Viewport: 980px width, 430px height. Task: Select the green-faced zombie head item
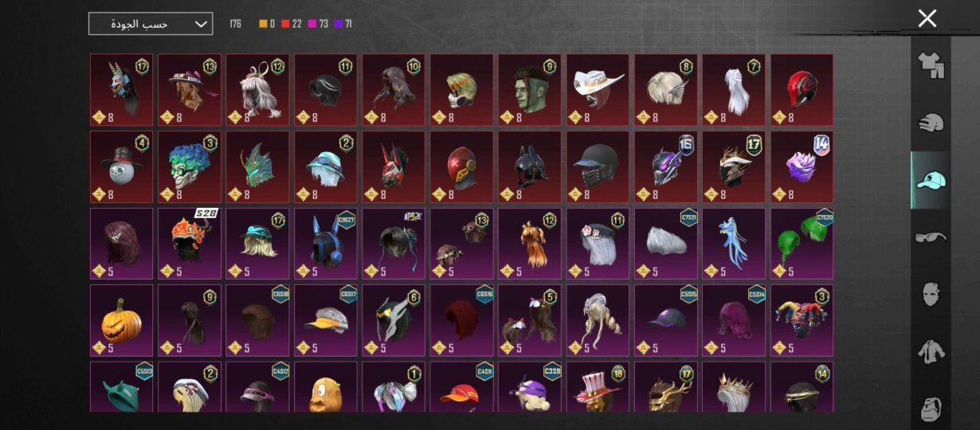(x=530, y=89)
